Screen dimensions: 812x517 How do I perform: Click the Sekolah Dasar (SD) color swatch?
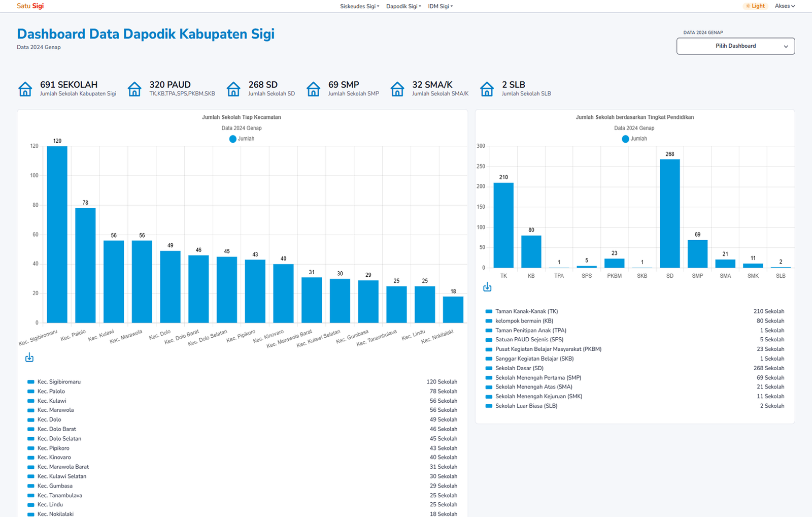(x=489, y=368)
